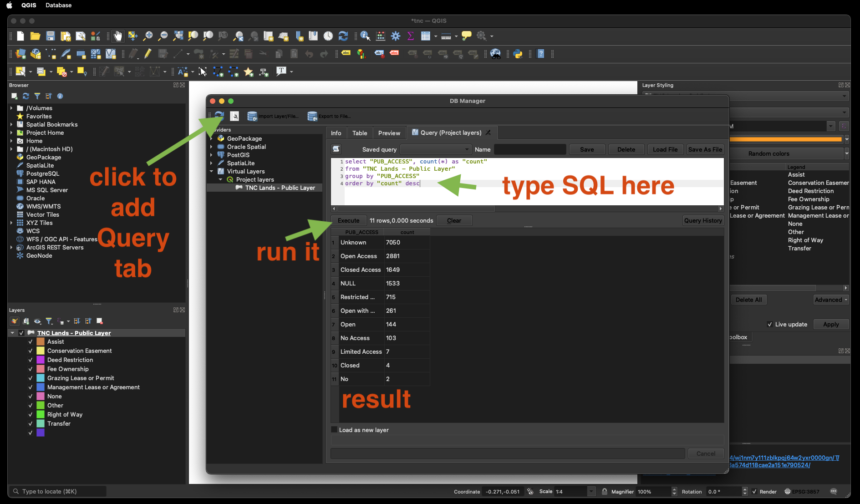Open project with folder icon
The width and height of the screenshot is (860, 504).
coord(35,36)
